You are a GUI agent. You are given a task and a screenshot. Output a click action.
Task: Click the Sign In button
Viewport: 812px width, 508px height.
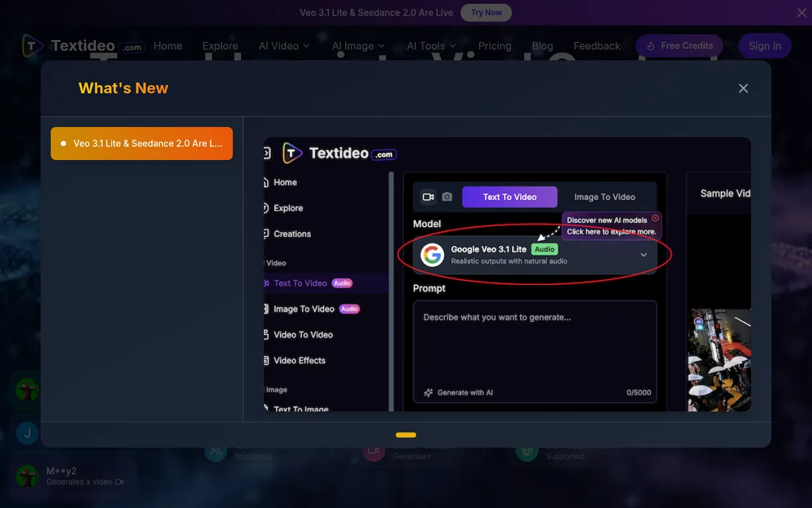[x=765, y=46]
